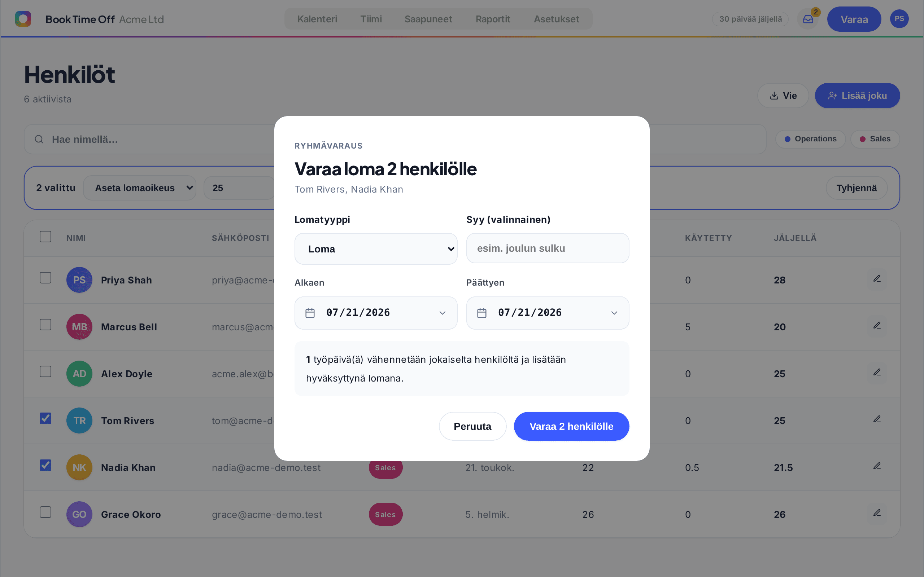This screenshot has height=577, width=924.
Task: Click the PS profile avatar
Action: point(899,19)
